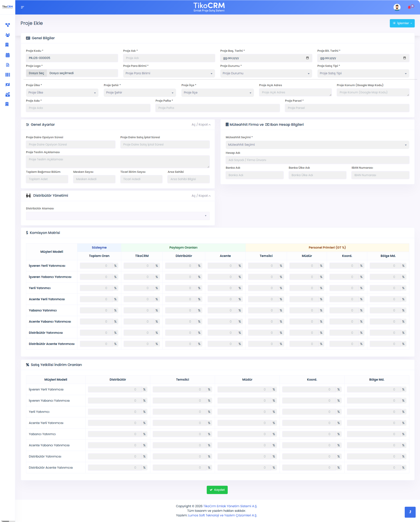420x522 pixels.
Task: Toggle Aç / Kapat on Genel Ayarlar
Action: point(201,125)
